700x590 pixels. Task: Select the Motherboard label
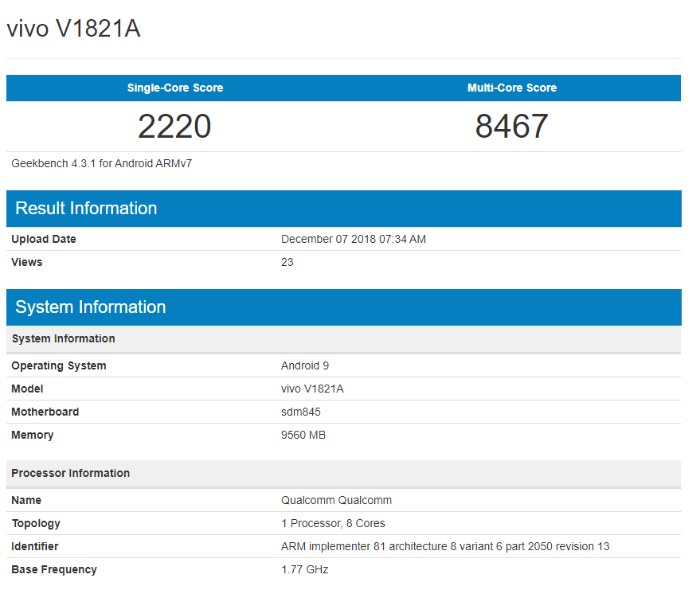pos(45,412)
